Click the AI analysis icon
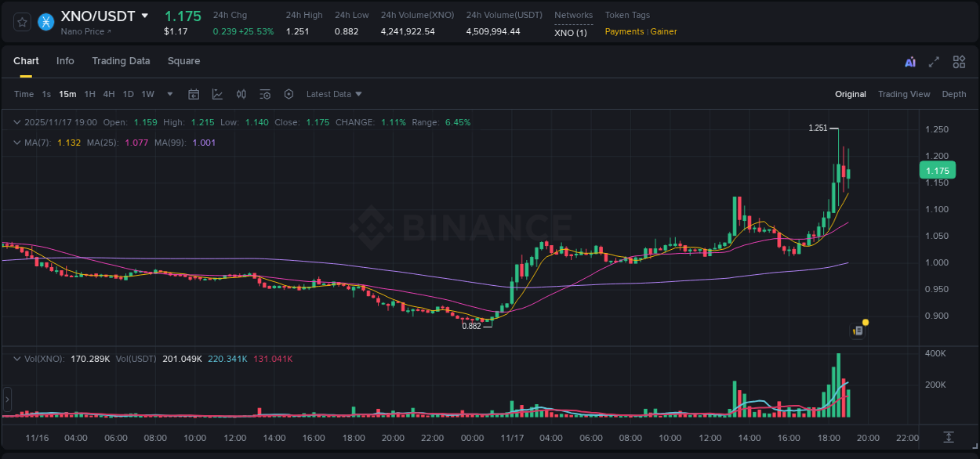Viewport: 980px width, 459px height. (911, 61)
